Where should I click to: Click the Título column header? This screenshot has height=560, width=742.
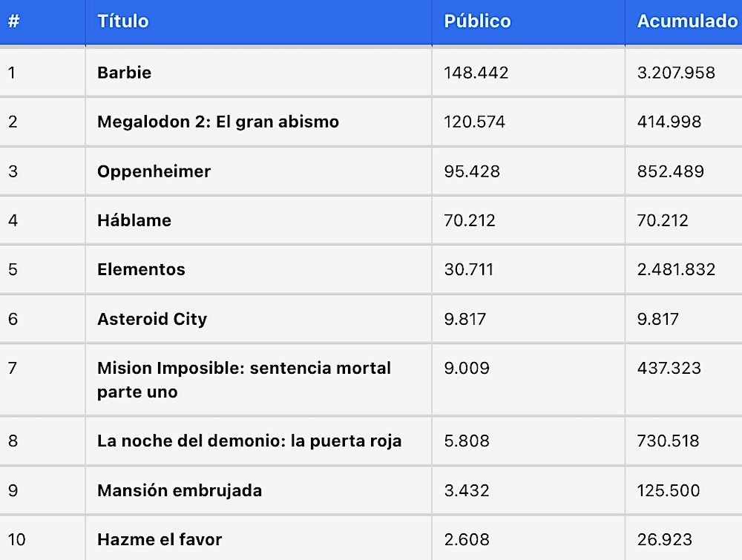coord(123,22)
